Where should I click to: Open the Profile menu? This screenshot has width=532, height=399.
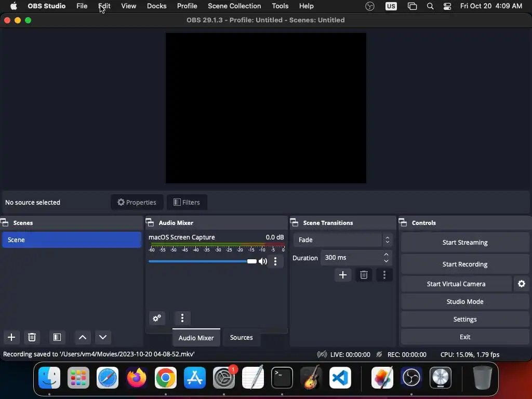187,6
